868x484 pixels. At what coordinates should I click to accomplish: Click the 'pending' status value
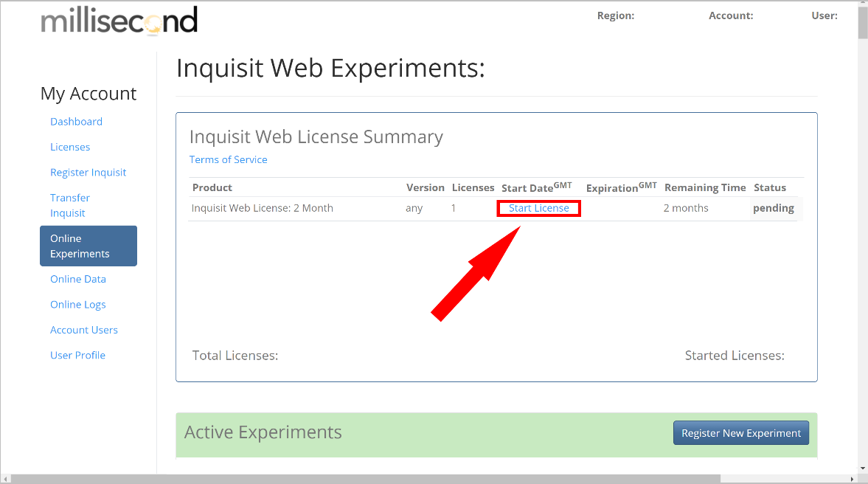[774, 208]
